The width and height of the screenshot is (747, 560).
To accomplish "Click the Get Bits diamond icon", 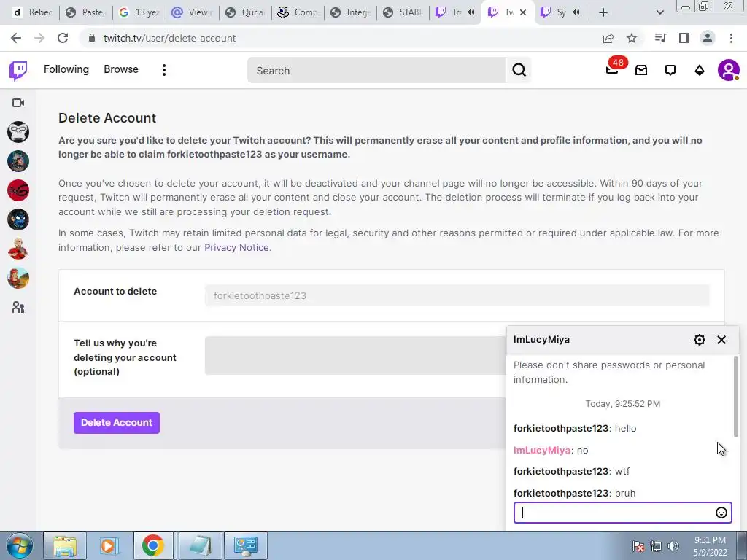I will tap(700, 71).
